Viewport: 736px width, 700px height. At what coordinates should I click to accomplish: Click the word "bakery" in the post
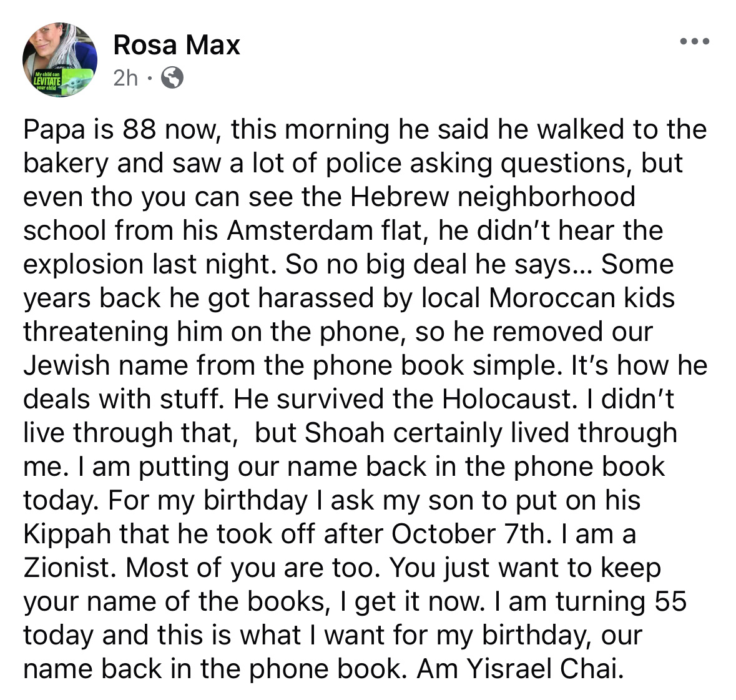pyautogui.click(x=66, y=163)
